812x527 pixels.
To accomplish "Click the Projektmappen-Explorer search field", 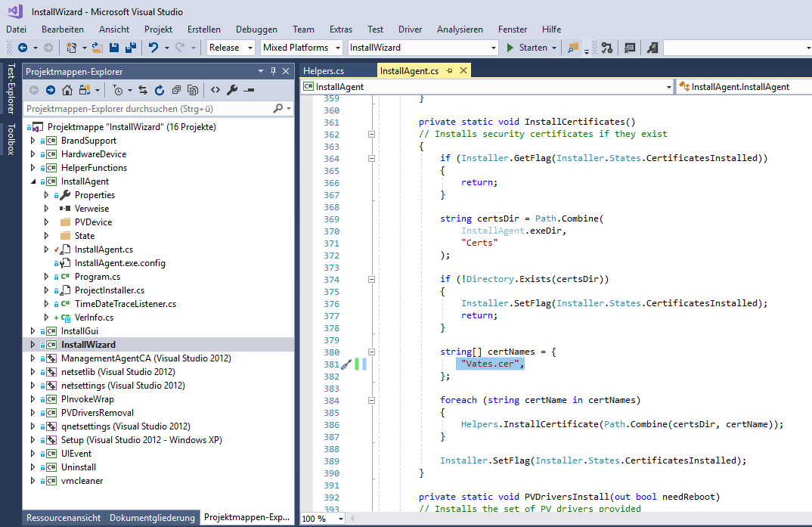I will click(147, 109).
